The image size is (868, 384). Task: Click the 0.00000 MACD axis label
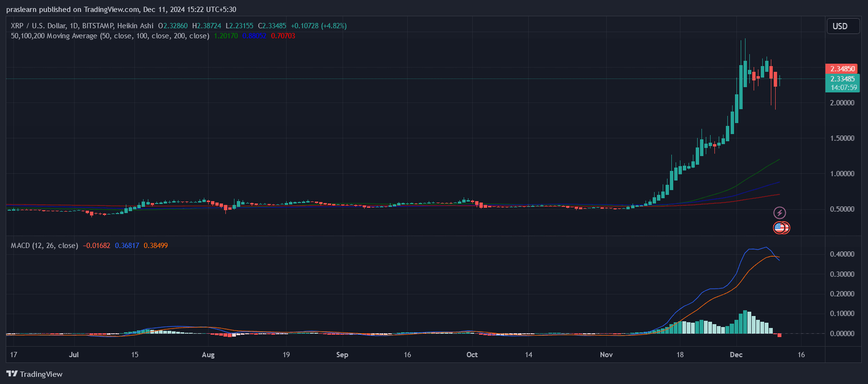842,334
